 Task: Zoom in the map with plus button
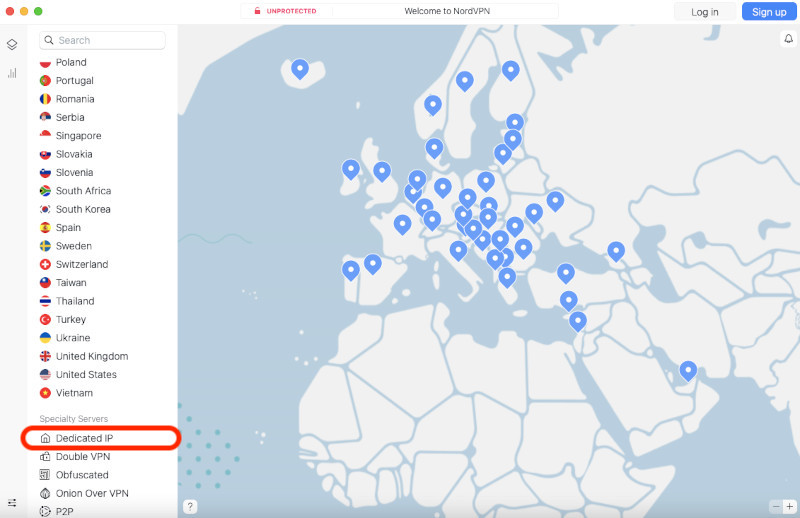point(790,506)
